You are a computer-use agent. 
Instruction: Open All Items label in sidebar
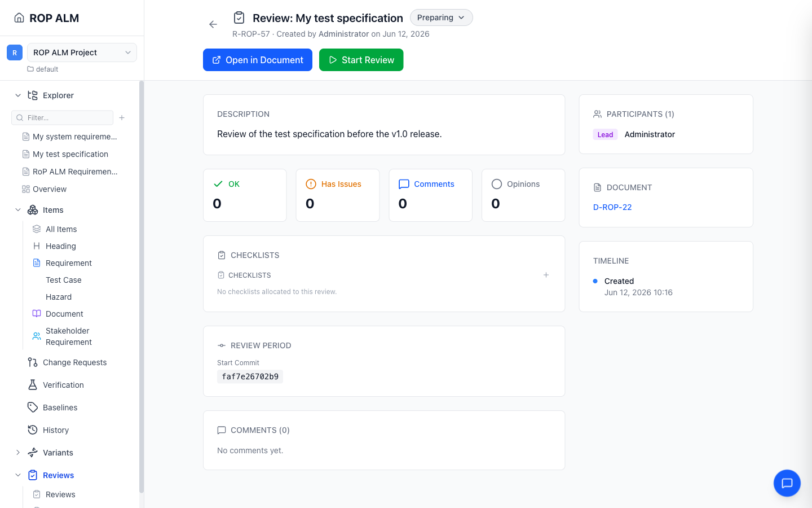[x=61, y=229]
